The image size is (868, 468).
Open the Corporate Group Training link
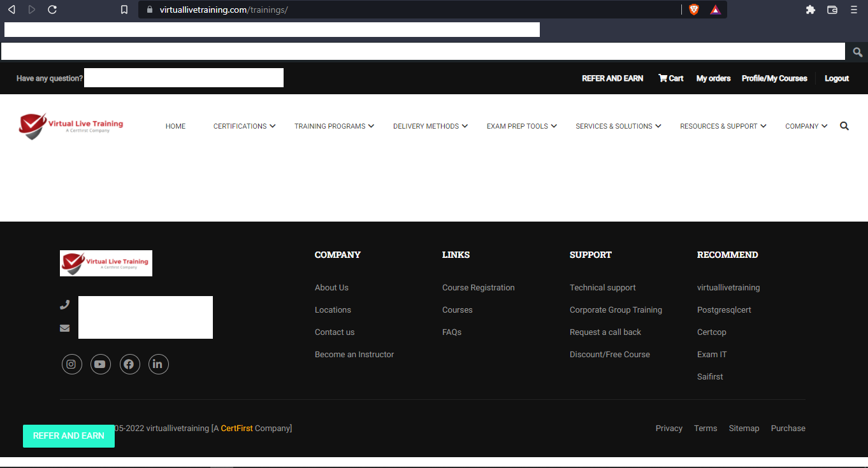click(616, 310)
